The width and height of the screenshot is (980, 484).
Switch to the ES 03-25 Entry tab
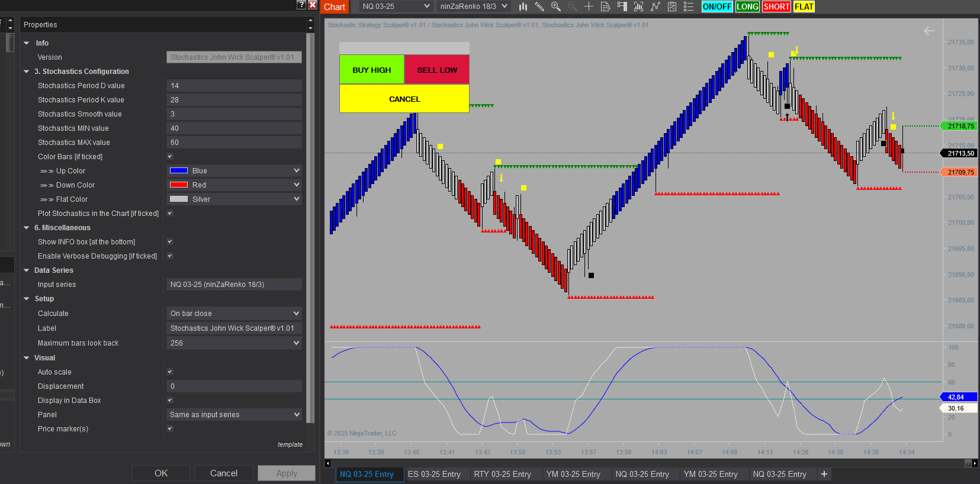click(x=434, y=475)
